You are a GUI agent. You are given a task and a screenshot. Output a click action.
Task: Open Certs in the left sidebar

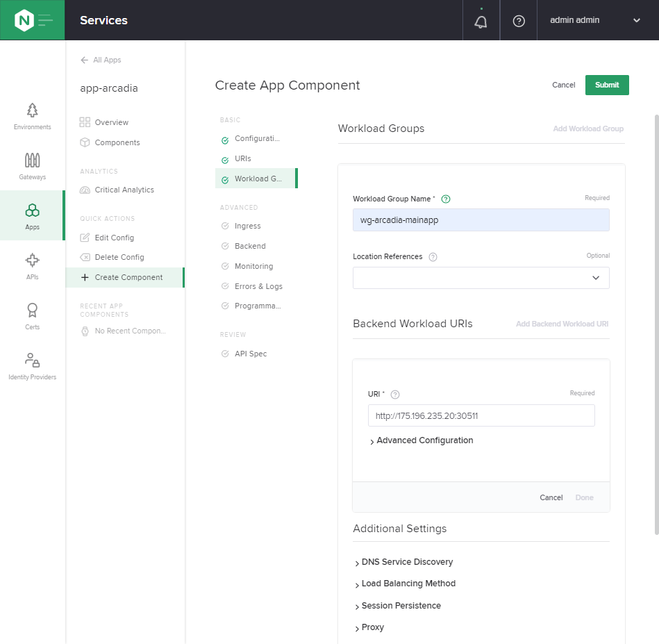(x=33, y=317)
